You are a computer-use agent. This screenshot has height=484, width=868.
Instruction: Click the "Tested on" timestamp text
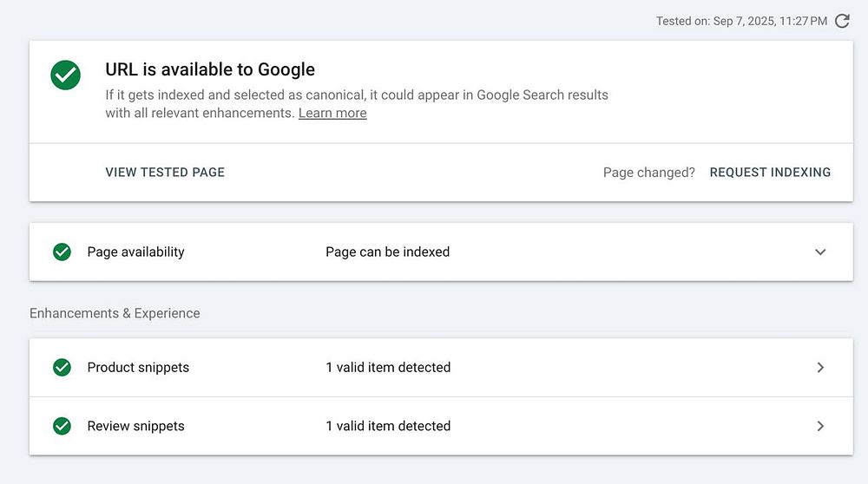coord(741,21)
